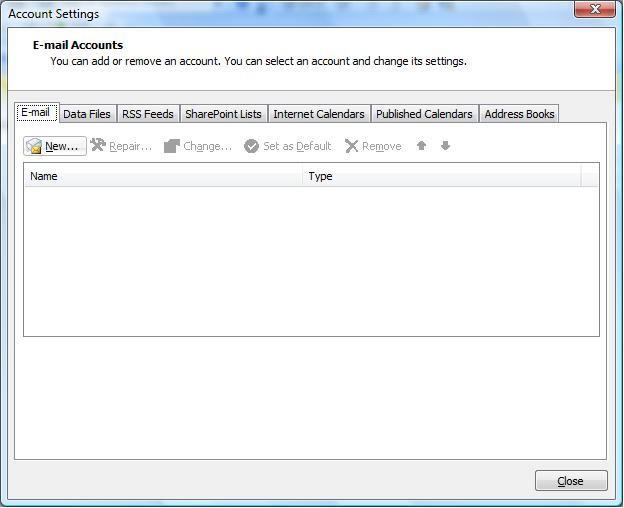Select the E-mail tab
Image resolution: width=624 pixels, height=508 pixels.
coord(36,113)
